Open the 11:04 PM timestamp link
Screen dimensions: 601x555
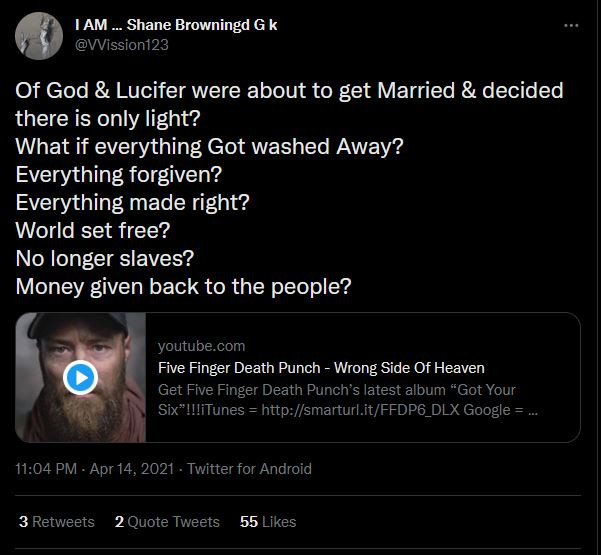coord(46,468)
